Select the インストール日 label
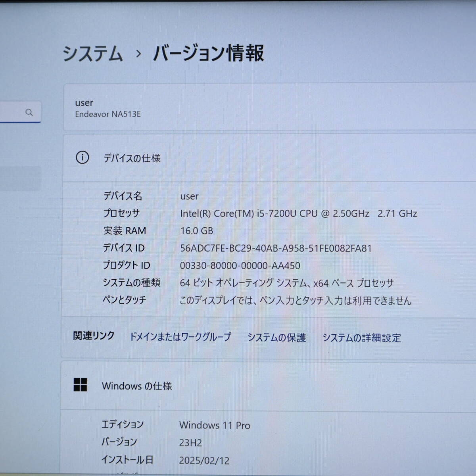The height and width of the screenshot is (476, 476). coord(127,460)
